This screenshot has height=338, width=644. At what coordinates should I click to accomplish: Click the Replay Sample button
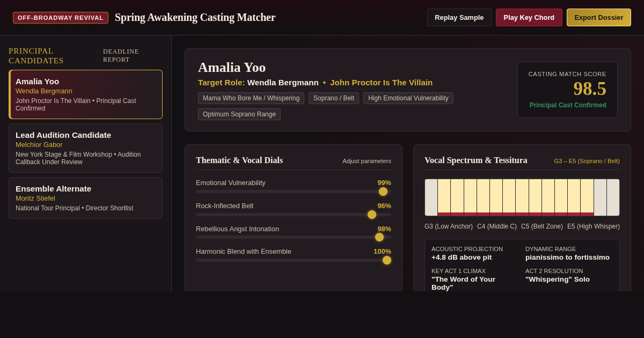(459, 17)
